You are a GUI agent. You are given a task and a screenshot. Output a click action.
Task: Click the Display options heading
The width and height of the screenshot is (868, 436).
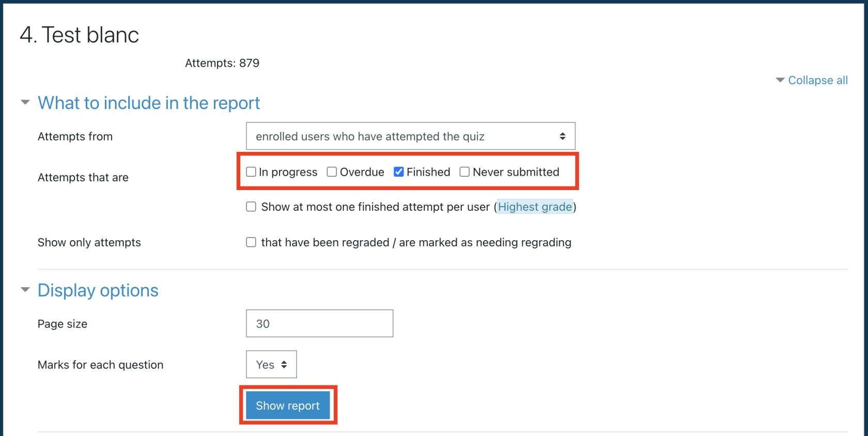click(98, 290)
